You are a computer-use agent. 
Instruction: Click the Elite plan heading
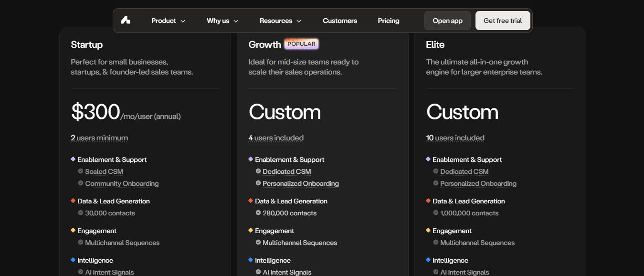tap(435, 44)
